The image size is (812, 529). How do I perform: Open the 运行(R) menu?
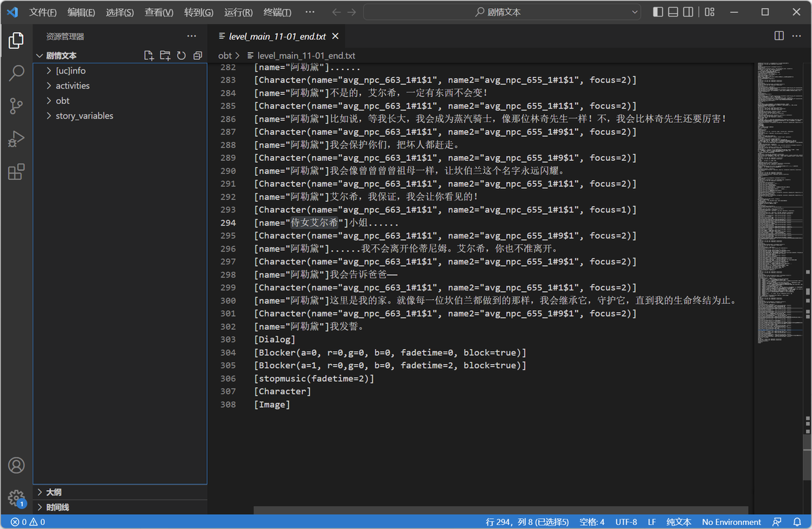pyautogui.click(x=238, y=12)
